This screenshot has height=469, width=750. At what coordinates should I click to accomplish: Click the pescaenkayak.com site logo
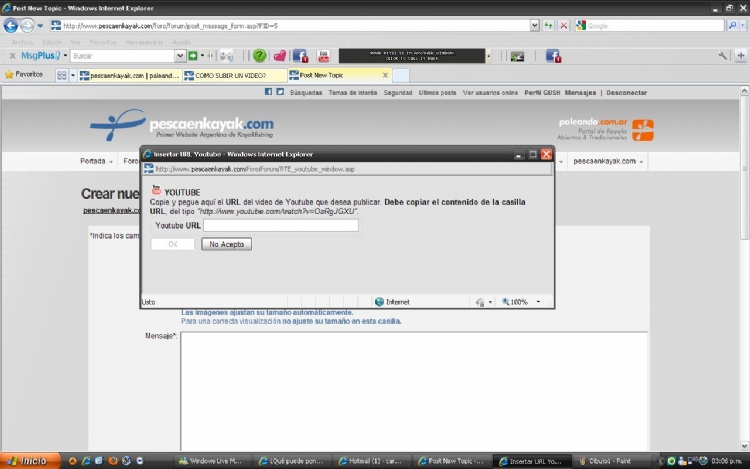182,125
